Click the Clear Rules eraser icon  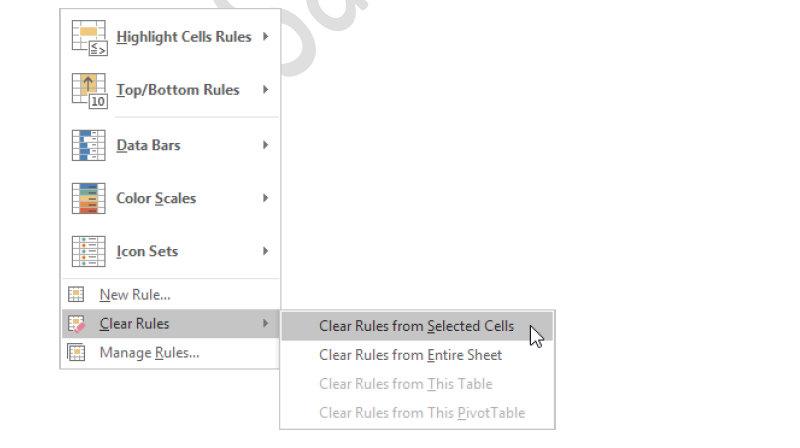[x=76, y=324]
